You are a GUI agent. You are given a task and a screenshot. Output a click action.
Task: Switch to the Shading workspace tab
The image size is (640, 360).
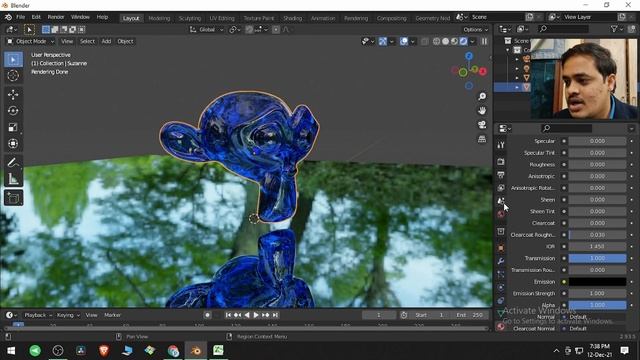[293, 18]
